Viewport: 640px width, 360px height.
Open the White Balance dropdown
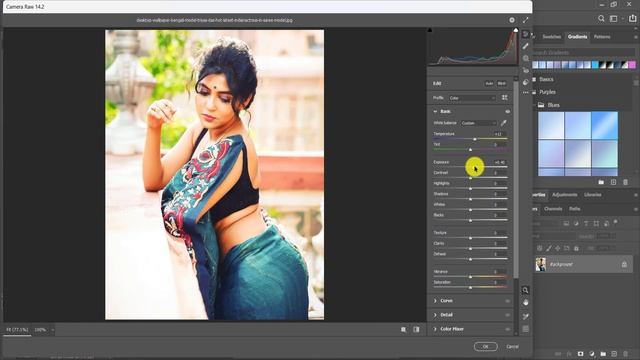click(x=479, y=123)
